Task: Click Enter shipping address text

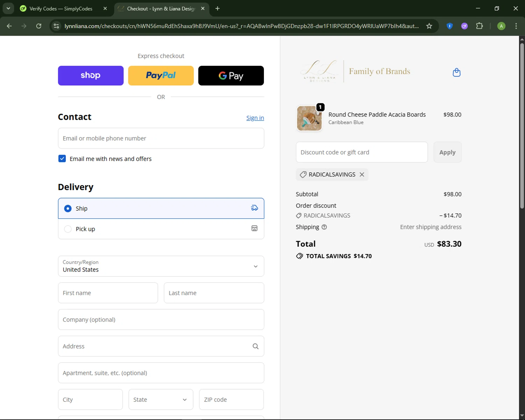Action: coord(431,227)
